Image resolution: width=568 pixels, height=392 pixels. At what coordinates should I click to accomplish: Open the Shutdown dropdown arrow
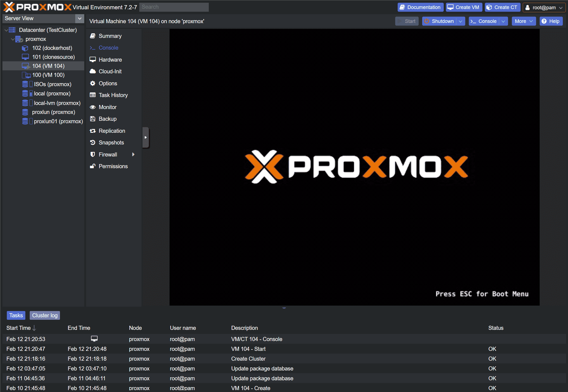pos(461,21)
